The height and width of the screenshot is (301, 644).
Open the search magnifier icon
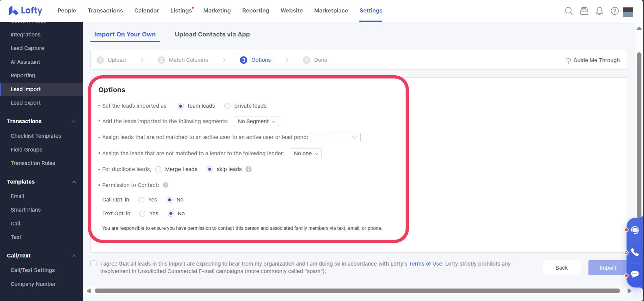[569, 11]
